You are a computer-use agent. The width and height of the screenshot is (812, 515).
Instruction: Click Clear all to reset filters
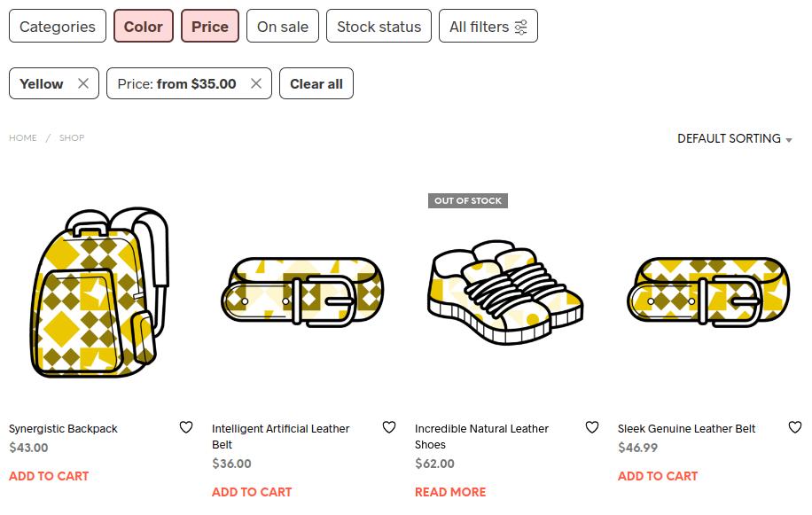(316, 82)
